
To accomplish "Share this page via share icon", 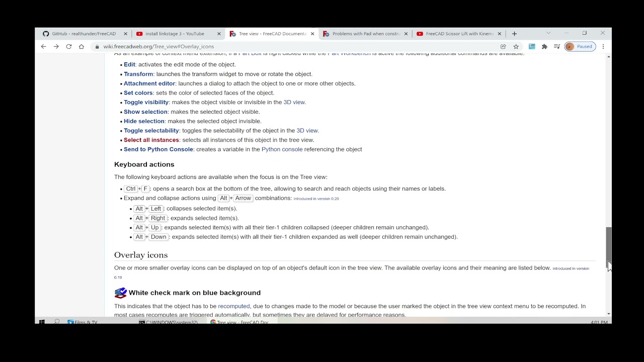I will coord(503,46).
